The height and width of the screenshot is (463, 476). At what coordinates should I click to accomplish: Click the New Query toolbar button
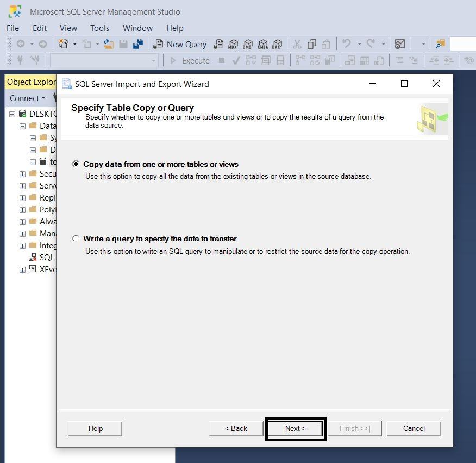click(x=180, y=45)
